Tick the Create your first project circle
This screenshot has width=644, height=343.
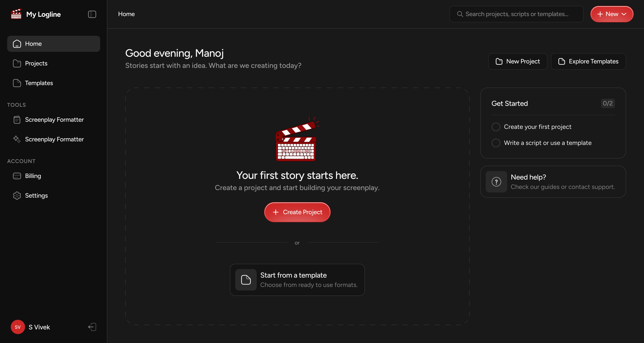tap(496, 127)
